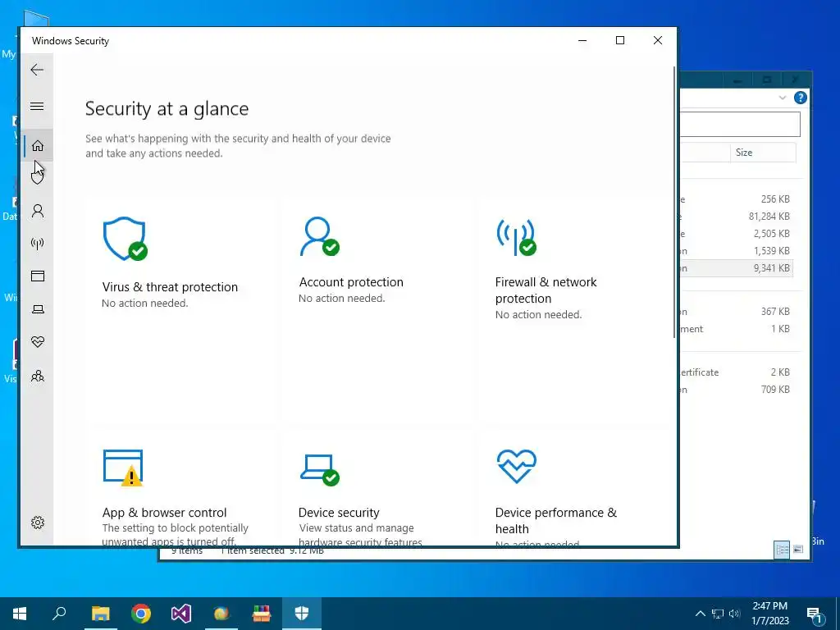This screenshot has height=630, width=840.
Task: Click the large Virus & threat protection shield tile icon
Action: pos(125,239)
